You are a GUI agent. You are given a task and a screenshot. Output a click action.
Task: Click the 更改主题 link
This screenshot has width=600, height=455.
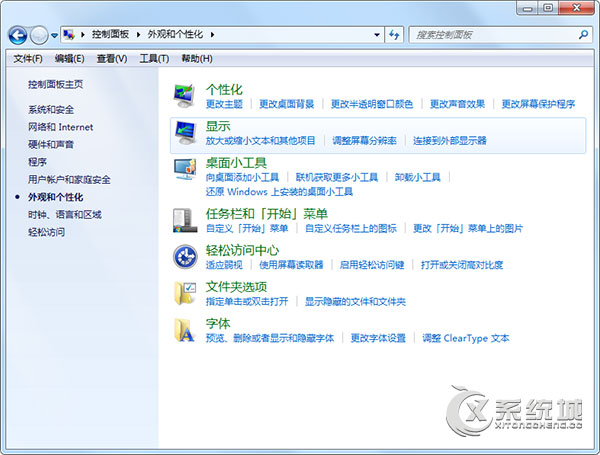[224, 104]
